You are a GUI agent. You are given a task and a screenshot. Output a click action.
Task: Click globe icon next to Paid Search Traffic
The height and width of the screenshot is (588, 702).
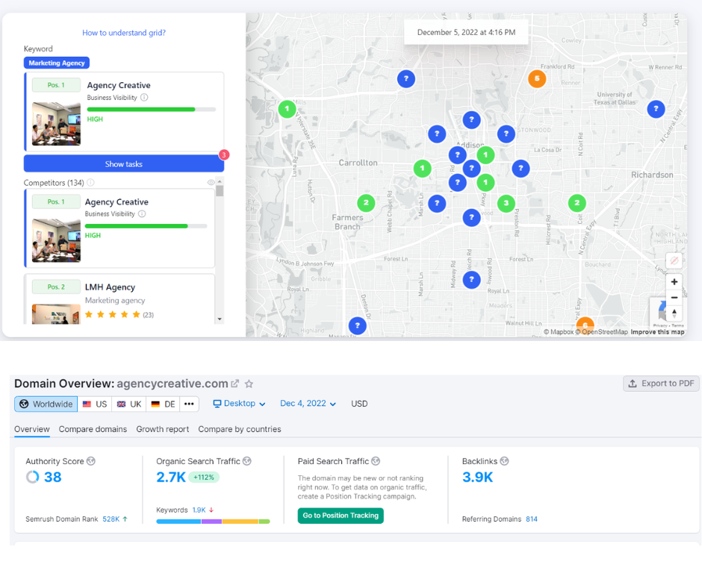point(376,461)
